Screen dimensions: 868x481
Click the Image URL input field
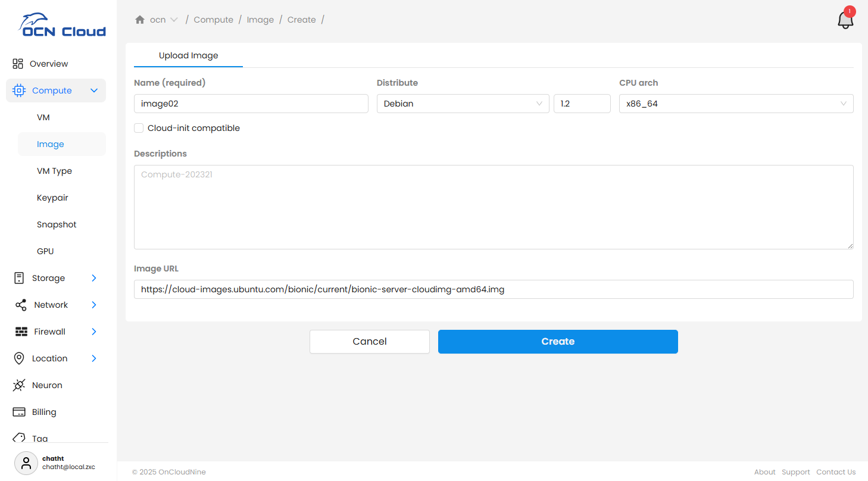(x=494, y=289)
